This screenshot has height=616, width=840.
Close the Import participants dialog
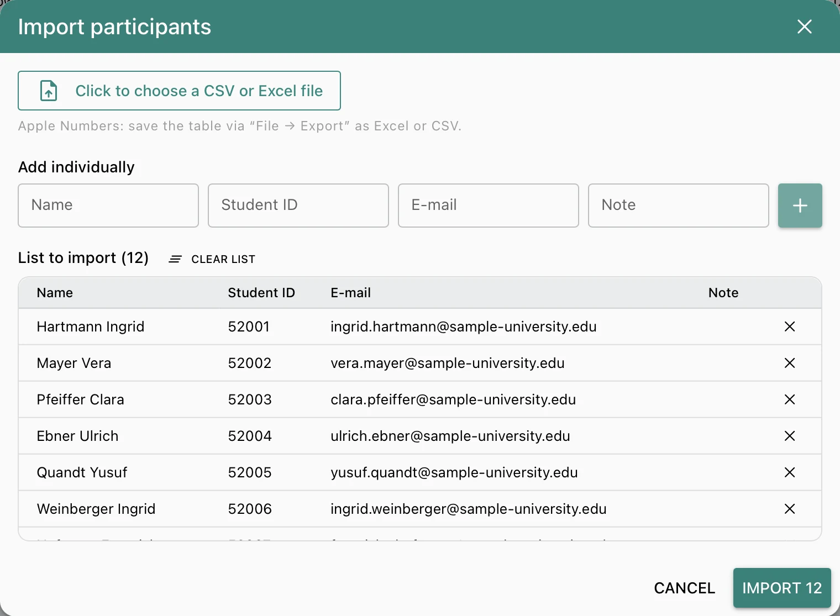[x=805, y=27]
